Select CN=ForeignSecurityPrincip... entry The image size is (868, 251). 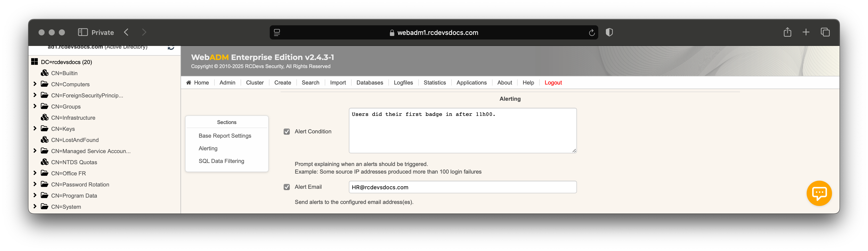(x=87, y=95)
